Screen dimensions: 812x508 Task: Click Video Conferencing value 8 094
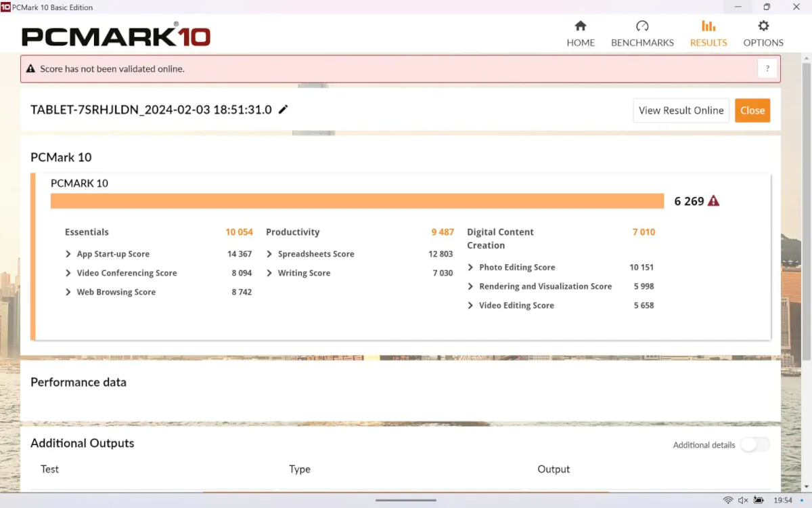click(242, 273)
